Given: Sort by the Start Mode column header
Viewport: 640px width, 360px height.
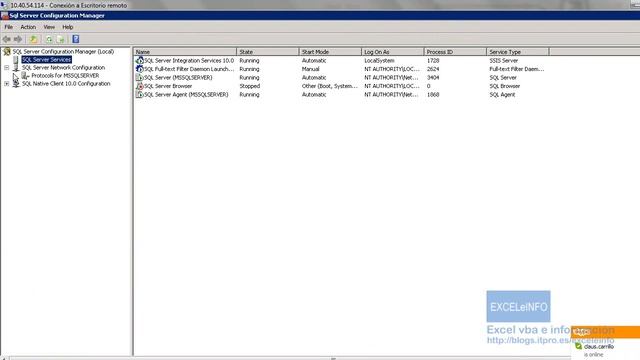Looking at the screenshot, I should (x=330, y=52).
